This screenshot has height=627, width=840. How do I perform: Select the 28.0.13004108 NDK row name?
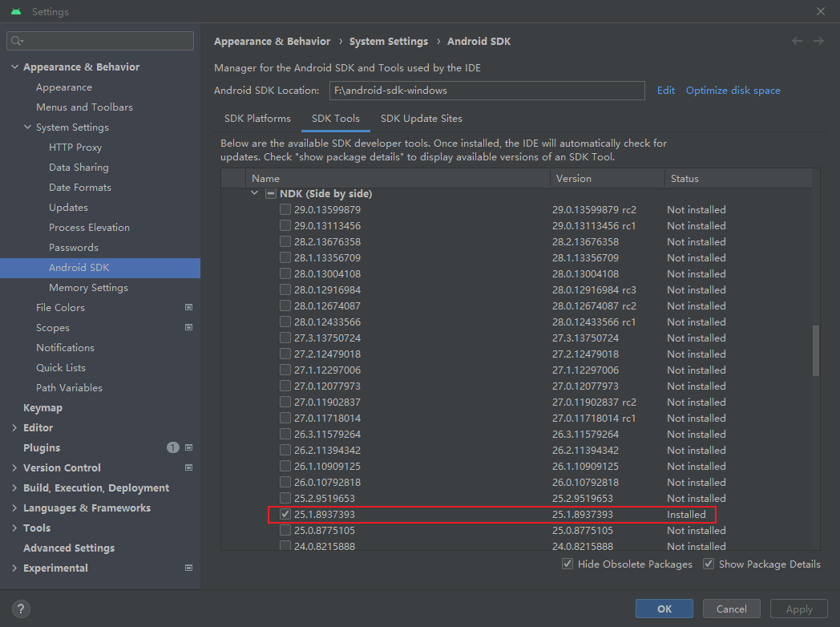[x=327, y=274]
